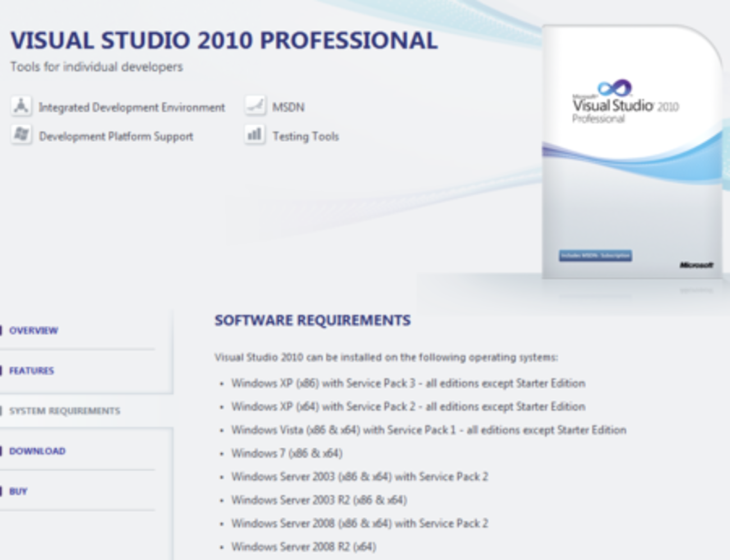Click the MSDN feature icon

click(x=255, y=106)
